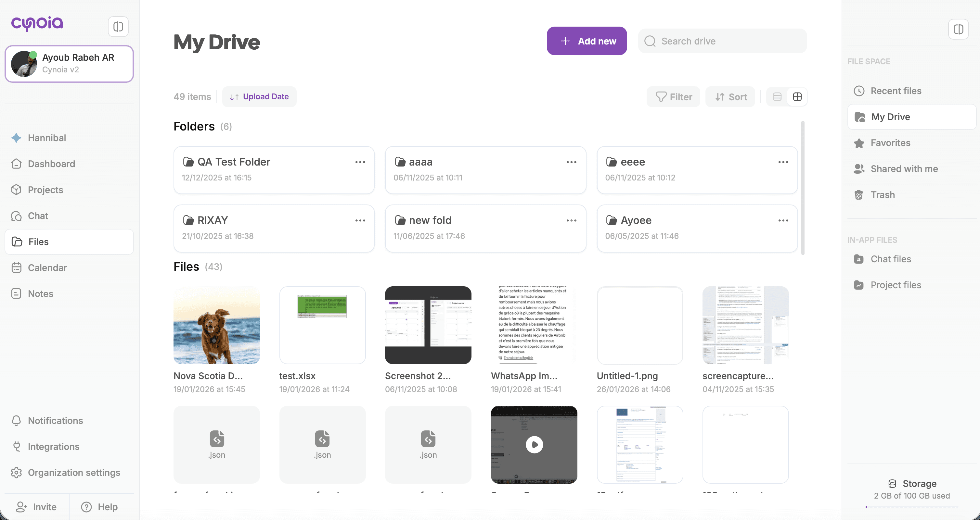Open Notifications bell in sidebar
Image resolution: width=980 pixels, height=520 pixels.
pyautogui.click(x=55, y=420)
